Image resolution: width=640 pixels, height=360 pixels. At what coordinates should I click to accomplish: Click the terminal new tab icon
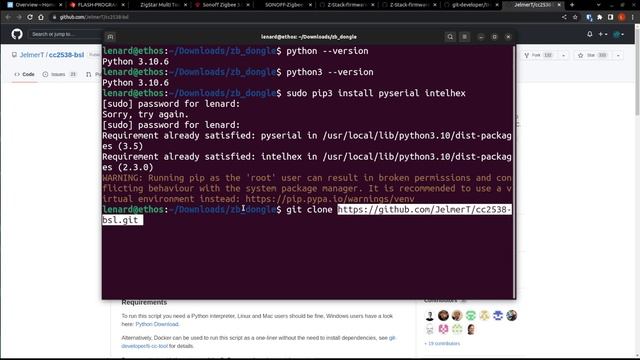110,37
